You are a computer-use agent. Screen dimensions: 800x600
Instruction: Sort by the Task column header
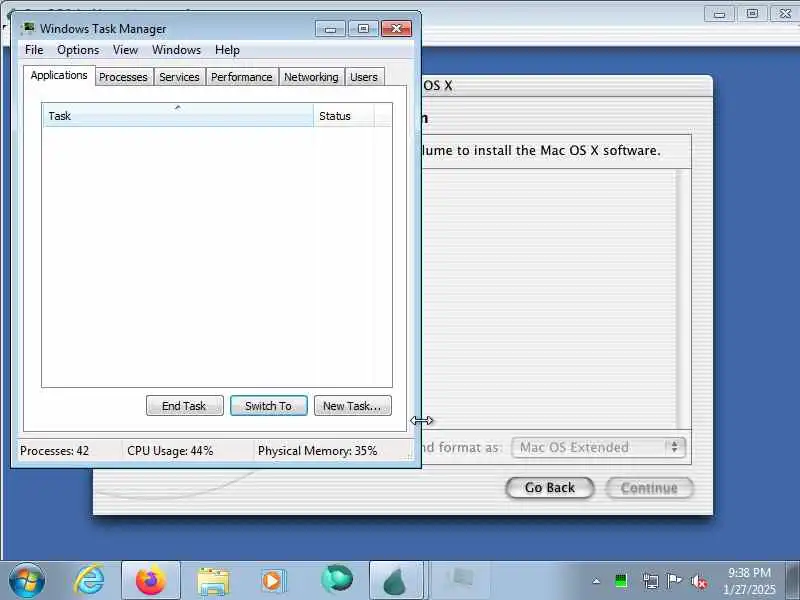coord(178,116)
